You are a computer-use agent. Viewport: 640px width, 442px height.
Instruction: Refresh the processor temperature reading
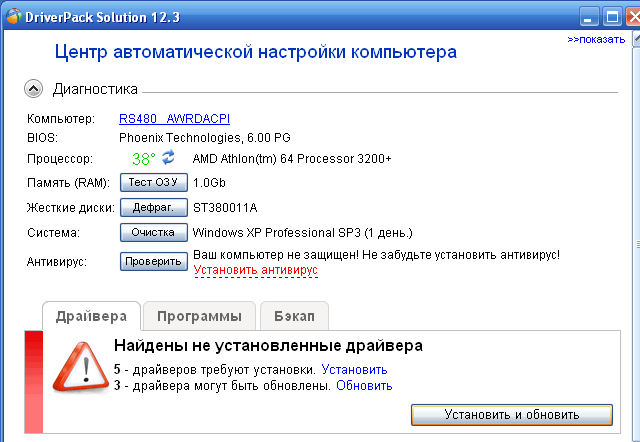point(168,157)
